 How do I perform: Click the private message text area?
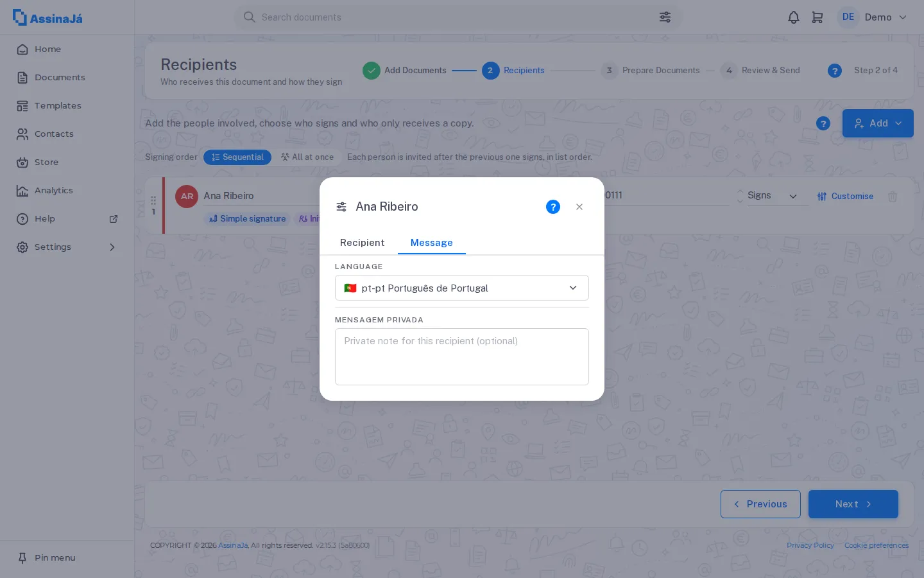pos(462,357)
